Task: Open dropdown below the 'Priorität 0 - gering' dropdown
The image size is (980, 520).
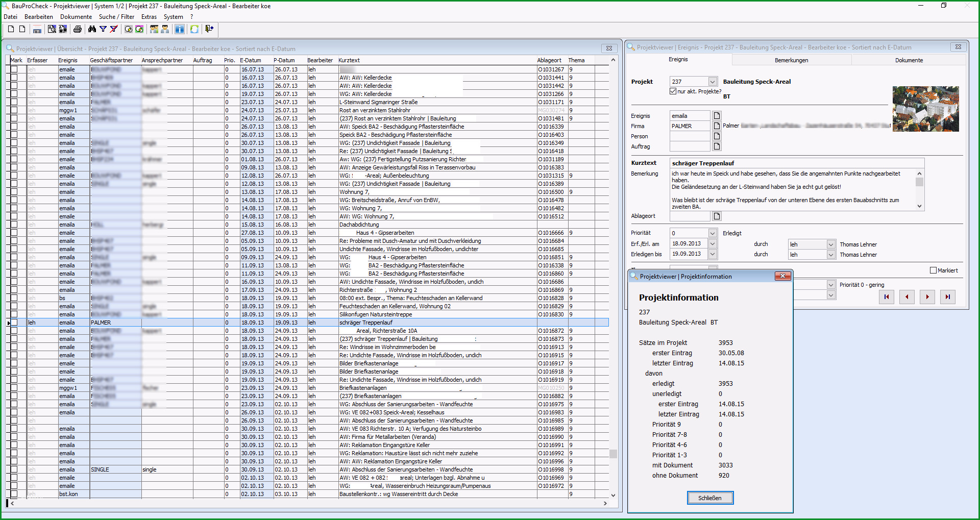Action: pyautogui.click(x=831, y=295)
